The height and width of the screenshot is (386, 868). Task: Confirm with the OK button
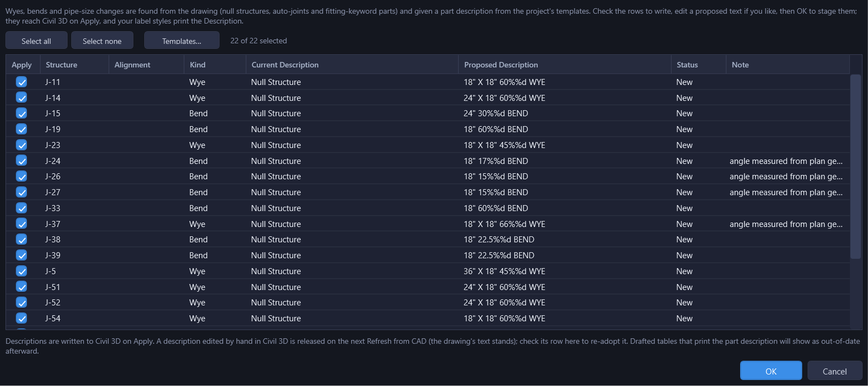(771, 371)
